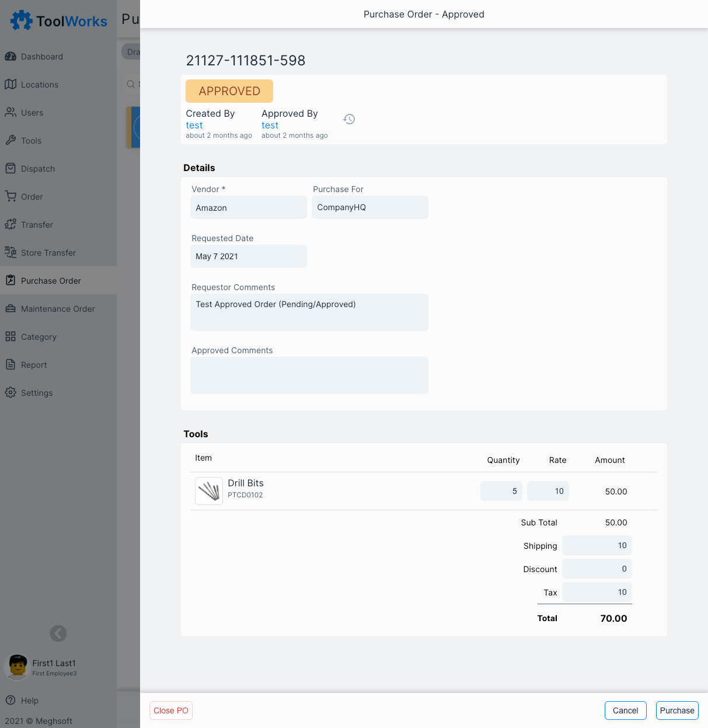Click the Created By test link
708x728 pixels.
coord(194,126)
